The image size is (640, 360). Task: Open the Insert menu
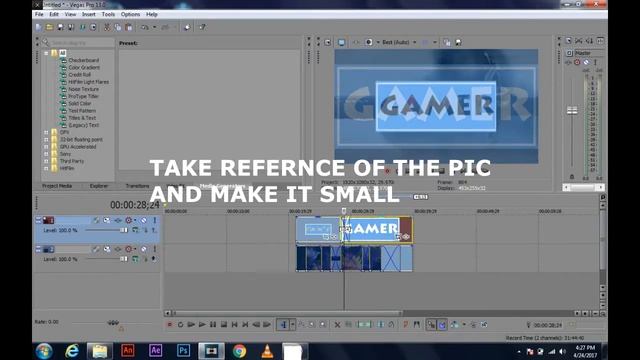(x=89, y=14)
